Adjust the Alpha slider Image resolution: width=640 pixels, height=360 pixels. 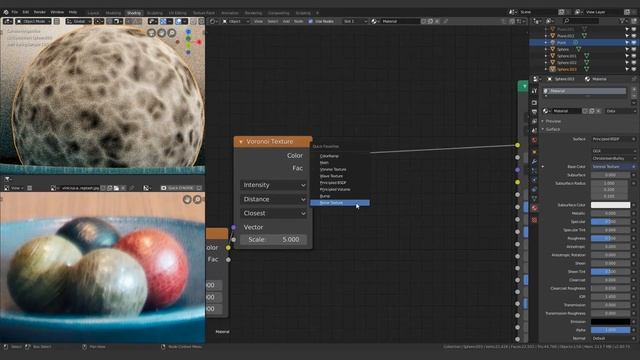(x=610, y=330)
